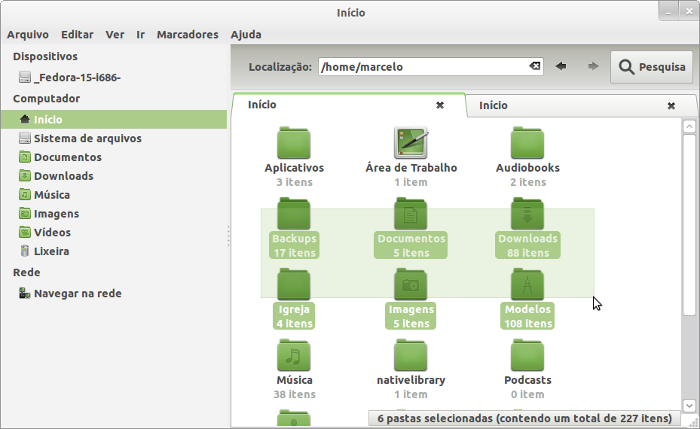Click the _Fedora-15-i686- drive icon
Screen dimensions: 700x429
(x=25, y=77)
